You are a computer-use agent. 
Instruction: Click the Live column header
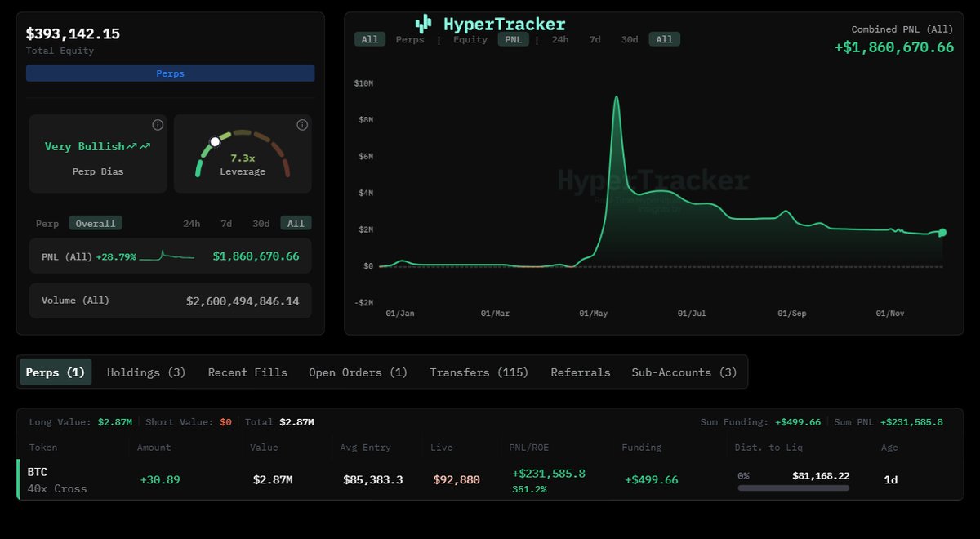coord(441,448)
